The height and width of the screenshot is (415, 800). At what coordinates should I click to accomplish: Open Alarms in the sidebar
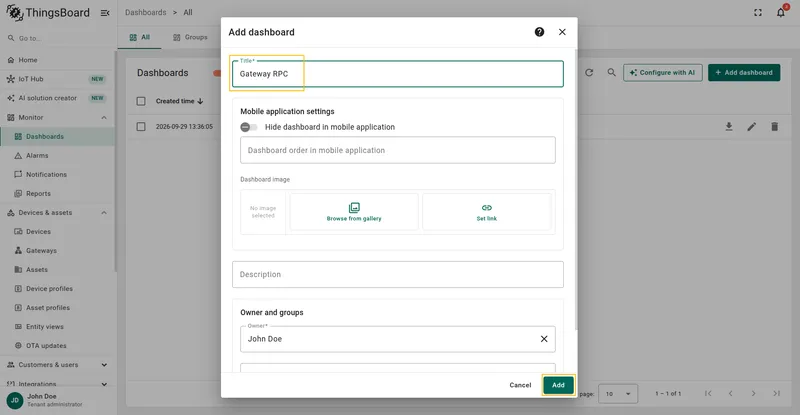click(57, 156)
